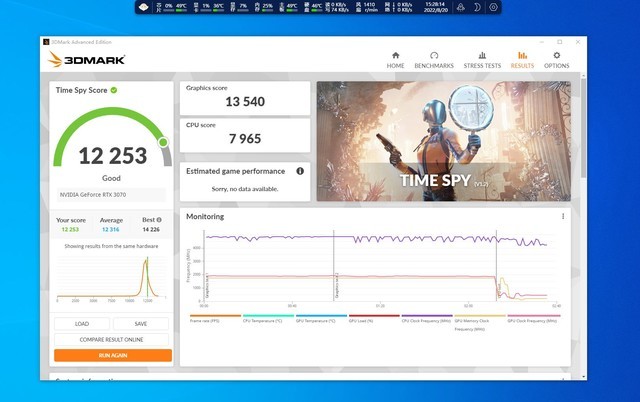
Task: Click the info icon next to Best score
Action: [x=159, y=220]
